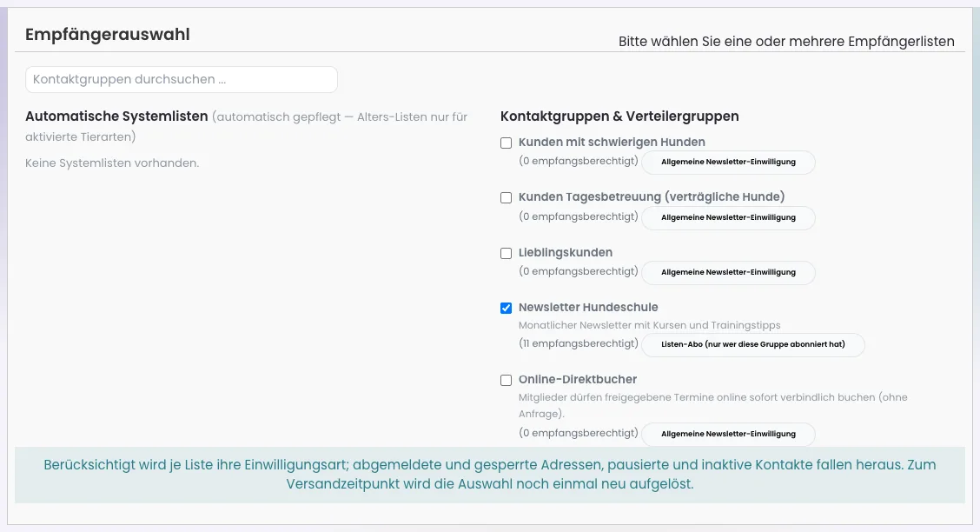The image size is (980, 532).
Task: Click the Empfängerauswahl title
Action: click(x=108, y=35)
